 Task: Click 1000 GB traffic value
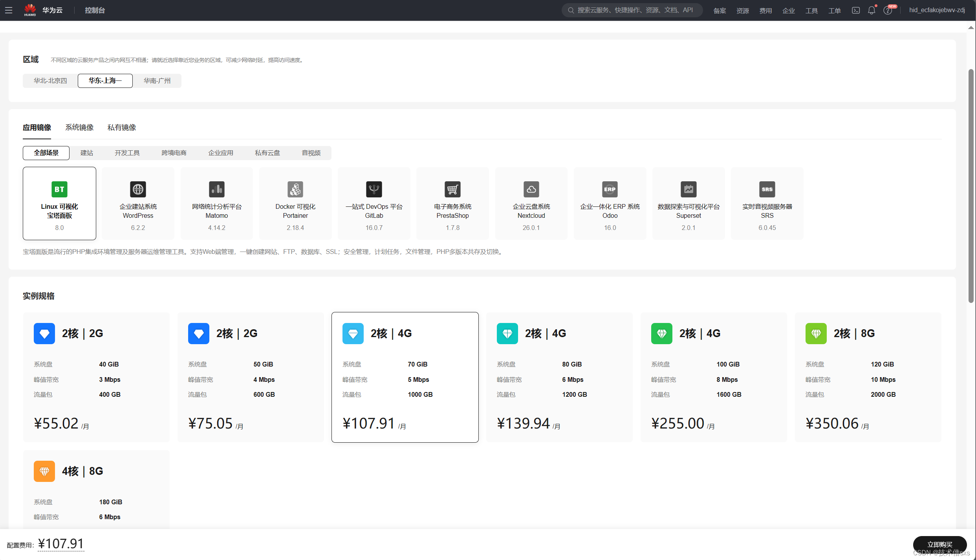pos(420,395)
